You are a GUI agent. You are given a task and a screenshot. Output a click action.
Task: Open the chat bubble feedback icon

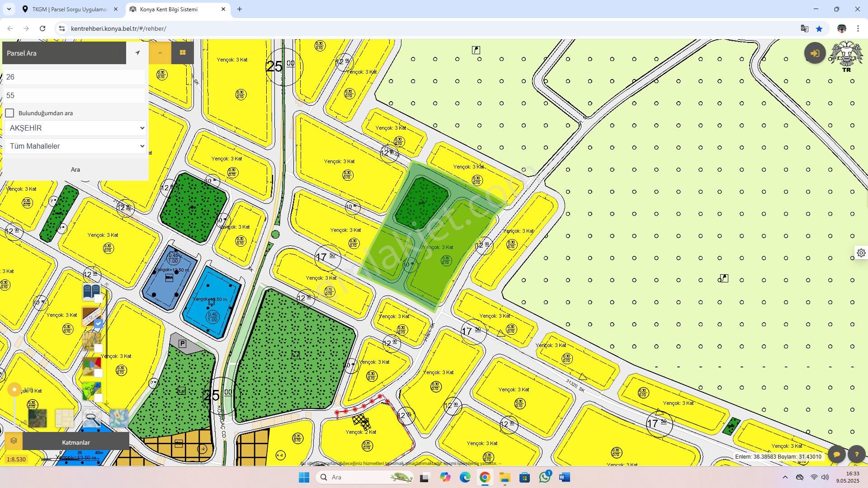837,455
